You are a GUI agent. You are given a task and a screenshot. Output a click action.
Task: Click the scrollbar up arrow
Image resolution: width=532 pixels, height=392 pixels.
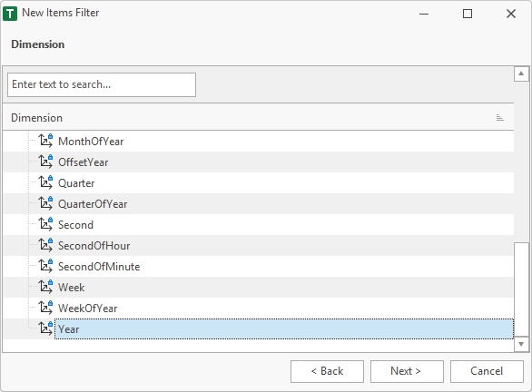tap(521, 73)
